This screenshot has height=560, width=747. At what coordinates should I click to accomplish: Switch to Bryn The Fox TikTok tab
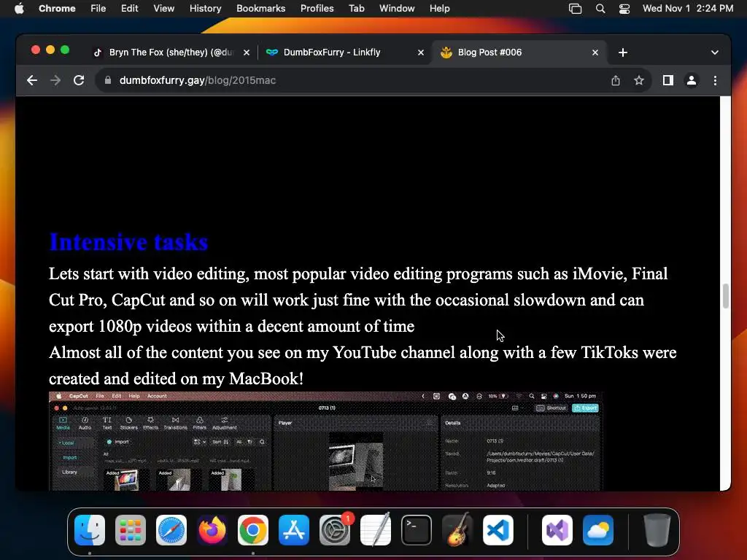point(171,52)
